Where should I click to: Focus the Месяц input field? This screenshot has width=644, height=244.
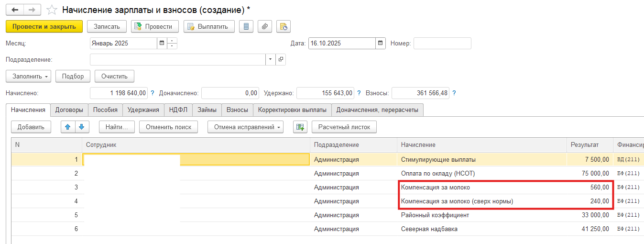[123, 43]
